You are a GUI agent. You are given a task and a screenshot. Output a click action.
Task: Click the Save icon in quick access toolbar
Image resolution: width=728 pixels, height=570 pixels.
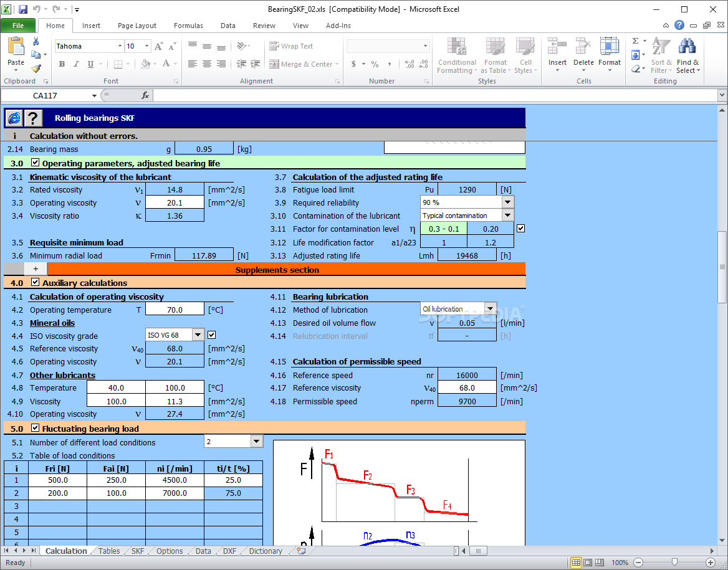pyautogui.click(x=22, y=9)
